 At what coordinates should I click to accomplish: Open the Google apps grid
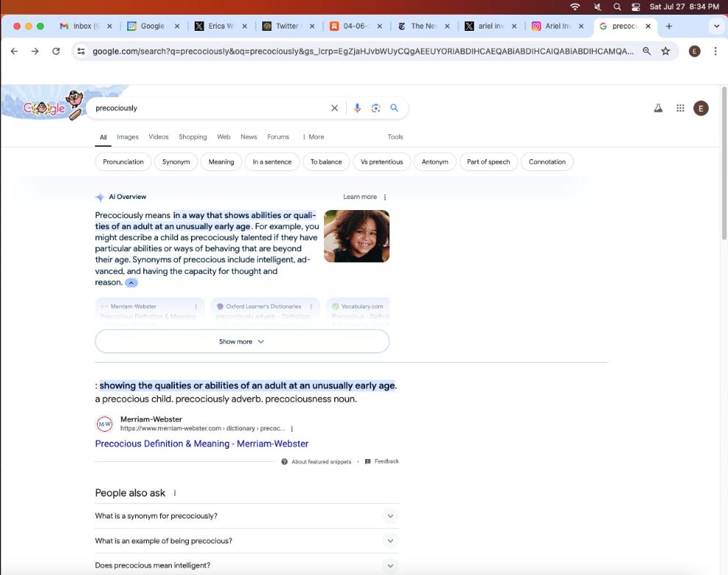point(680,108)
